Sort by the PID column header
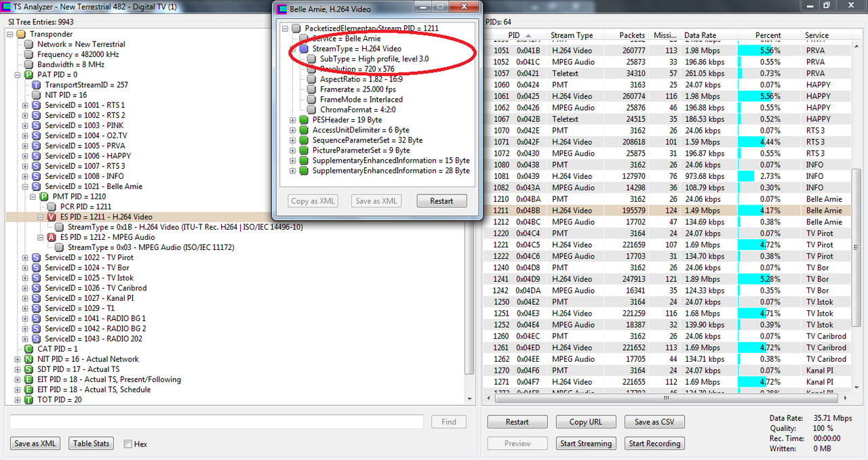 (x=514, y=35)
